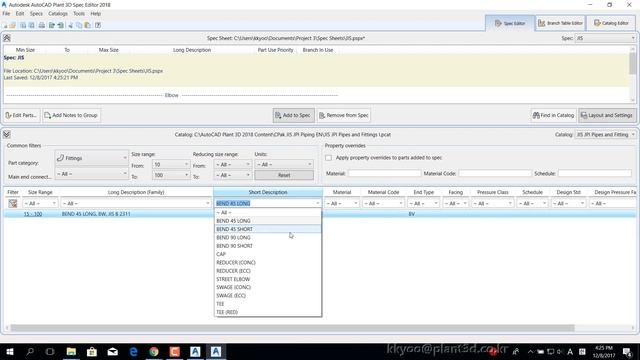Image resolution: width=640 pixels, height=360 pixels.
Task: Select BEND 90 SHORT from dropdown list
Action: 268,246
